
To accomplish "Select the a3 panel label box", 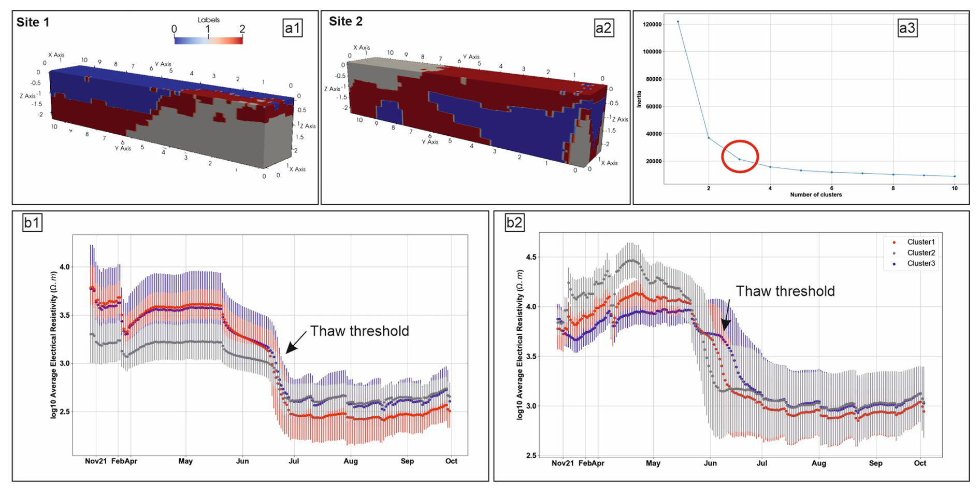I will click(906, 28).
